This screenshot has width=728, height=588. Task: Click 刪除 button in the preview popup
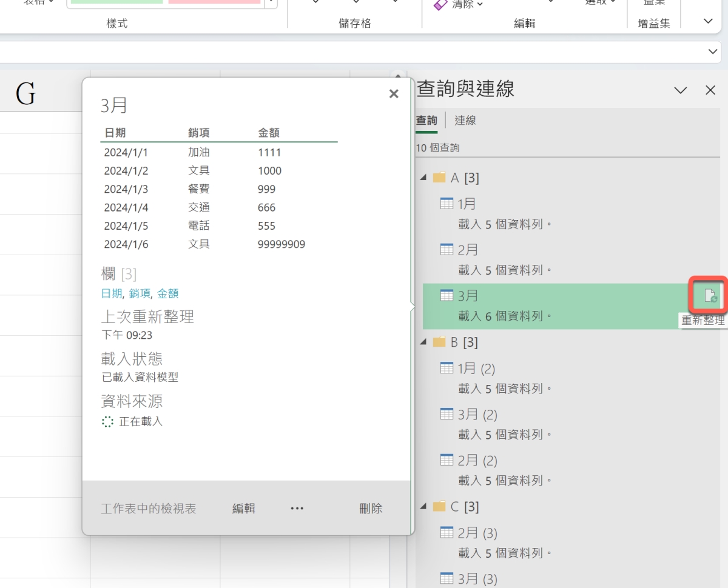[371, 509]
